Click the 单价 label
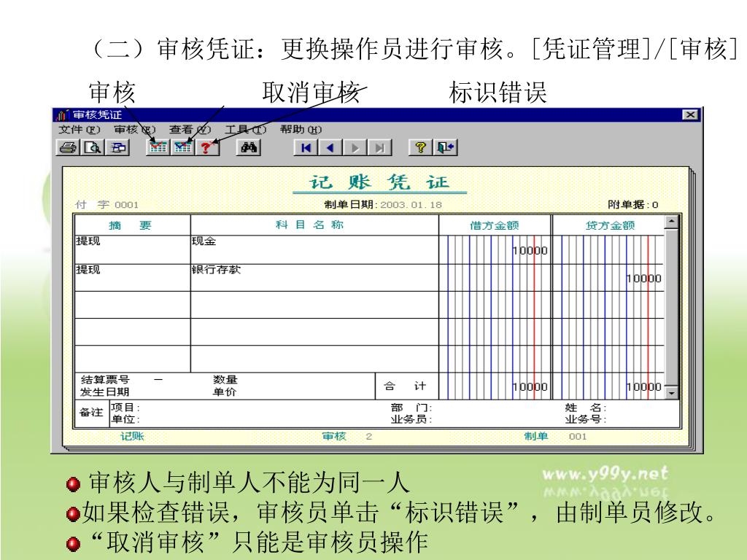The height and width of the screenshot is (560, 747). click(x=225, y=392)
